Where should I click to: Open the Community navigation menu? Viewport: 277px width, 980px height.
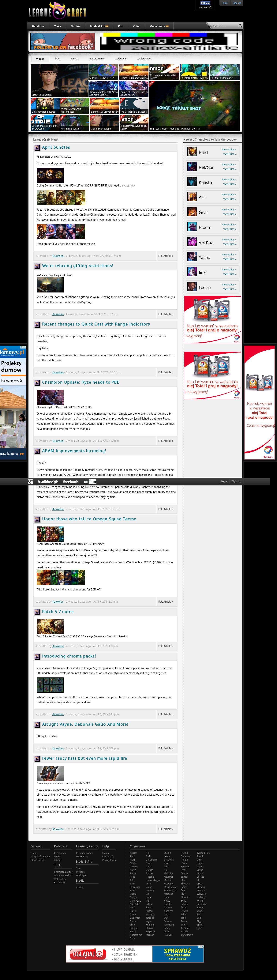point(159,26)
